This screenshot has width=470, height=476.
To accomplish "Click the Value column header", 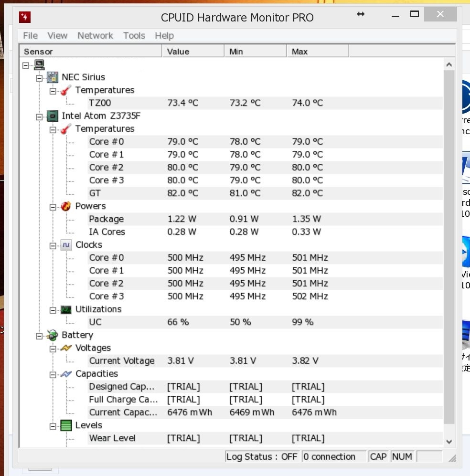I will (x=193, y=51).
